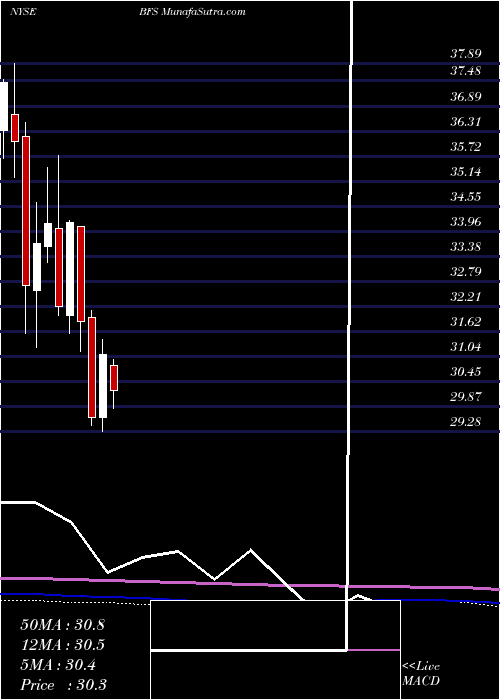Select the 32.79 price level label
500x700 pixels.
466,271
